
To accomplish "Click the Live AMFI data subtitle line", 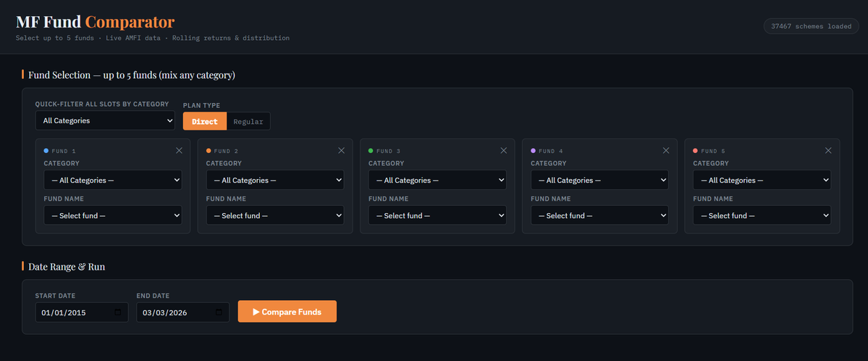I will point(152,38).
